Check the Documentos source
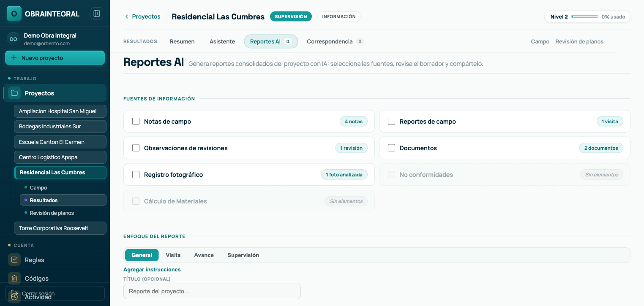Image resolution: width=644 pixels, height=306 pixels. [x=391, y=148]
